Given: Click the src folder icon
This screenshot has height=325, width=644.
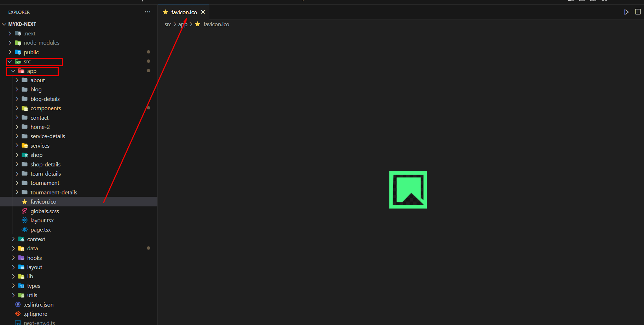Looking at the screenshot, I should (x=18, y=62).
